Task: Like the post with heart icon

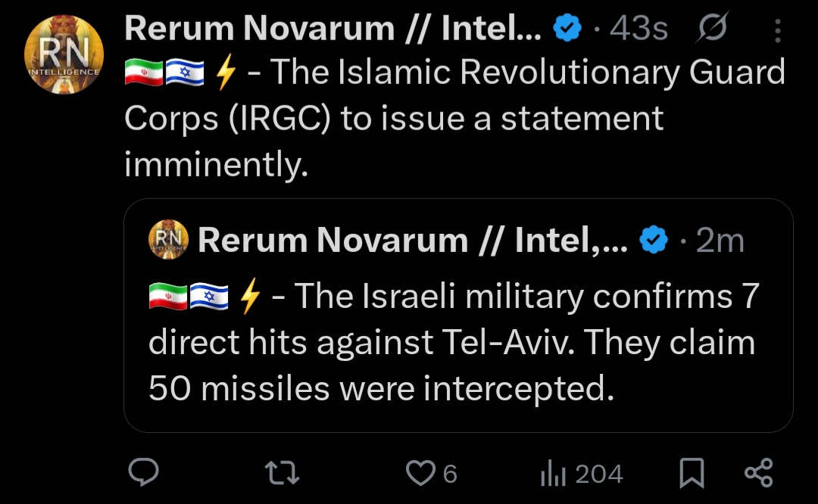Action: click(x=420, y=473)
